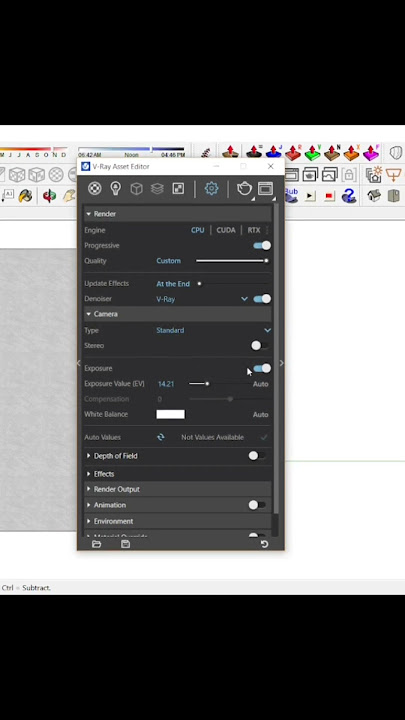This screenshot has width=405, height=720.
Task: Click the 'Not Values Available' text
Action: click(212, 437)
